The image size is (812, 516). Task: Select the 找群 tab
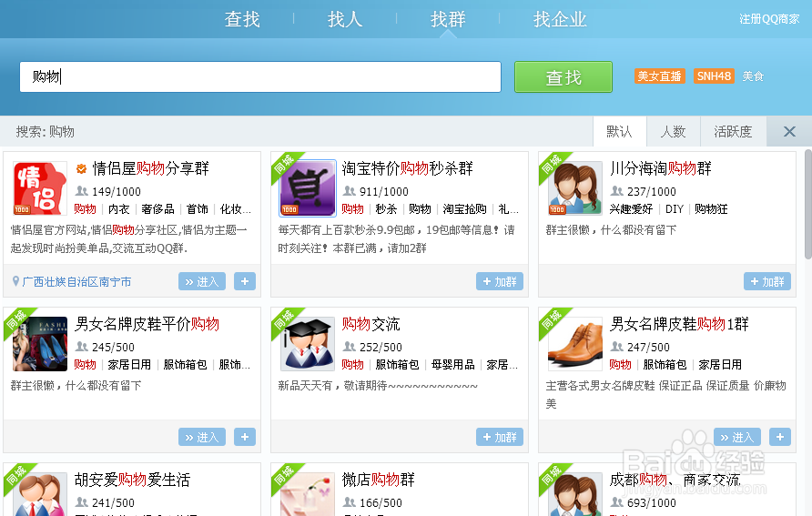448,19
